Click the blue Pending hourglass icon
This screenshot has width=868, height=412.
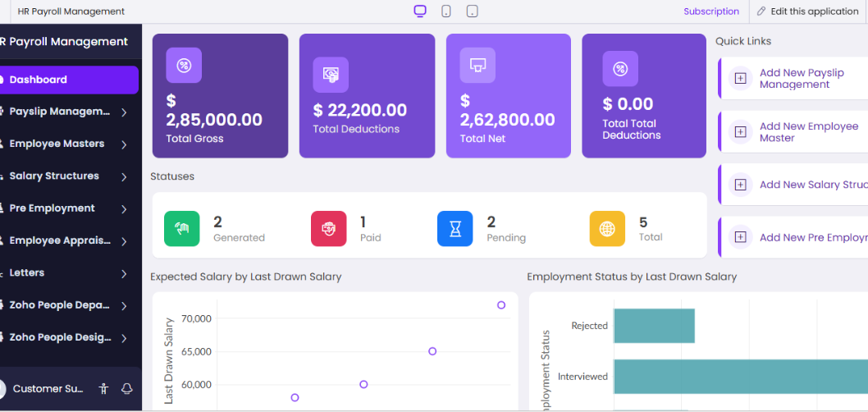click(455, 229)
